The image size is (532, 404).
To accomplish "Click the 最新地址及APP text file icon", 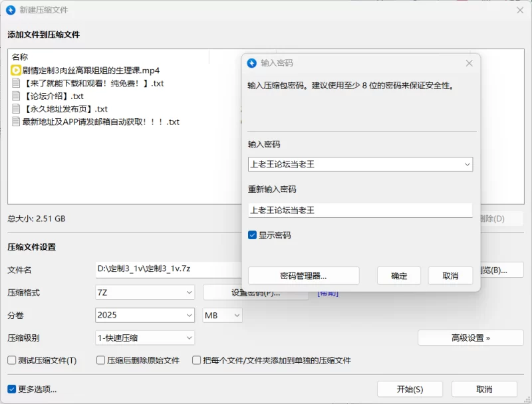I will (x=16, y=122).
